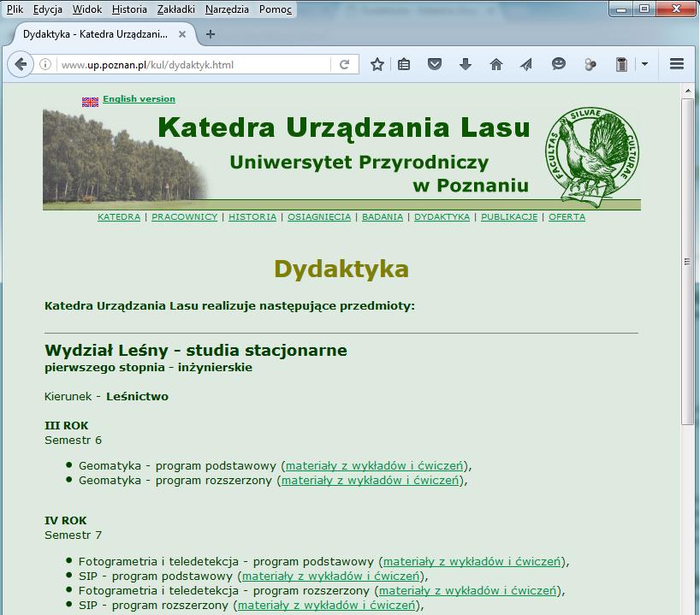Open the Narzędzia menu
The image size is (700, 615).
(227, 9)
